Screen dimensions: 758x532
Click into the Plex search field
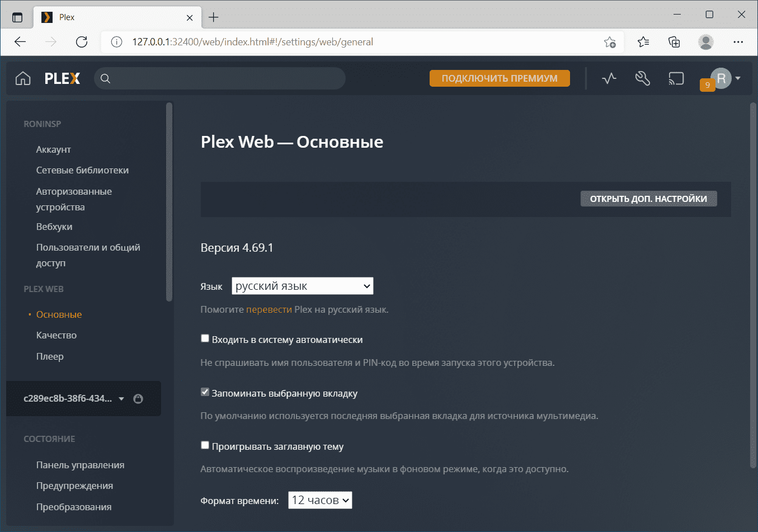pos(220,78)
